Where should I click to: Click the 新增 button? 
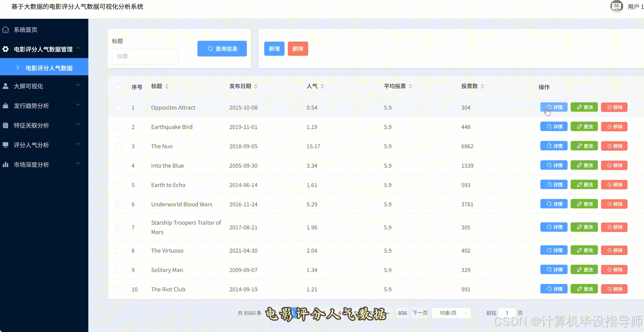click(274, 49)
